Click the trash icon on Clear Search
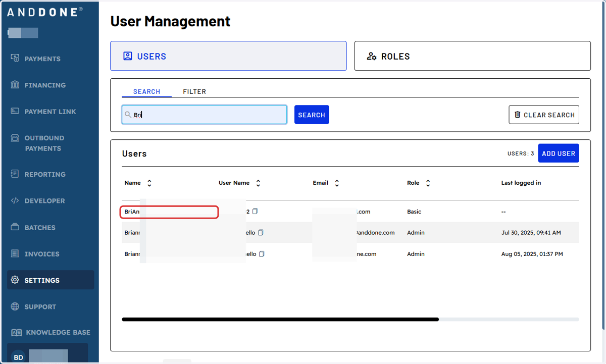Viewport: 606px width, 364px height. tap(517, 115)
